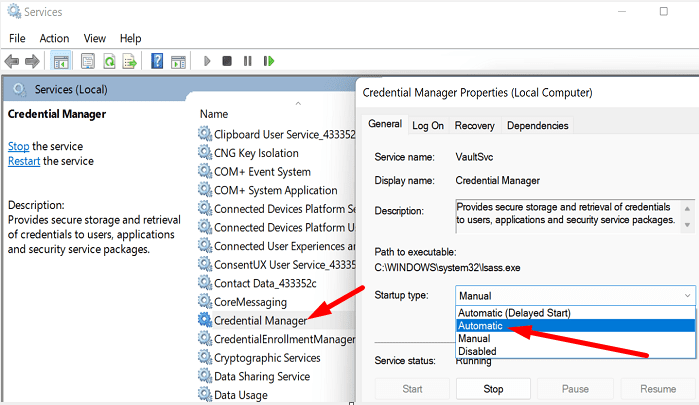Screen dimensions: 699x405
Task: Click the Resume button in Properties
Action: pos(658,389)
